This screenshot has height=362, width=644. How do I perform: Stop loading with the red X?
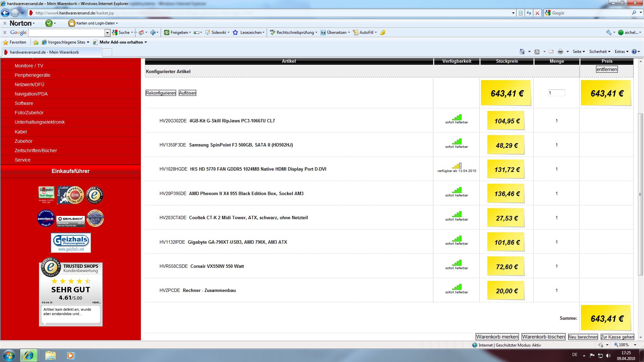click(537, 13)
